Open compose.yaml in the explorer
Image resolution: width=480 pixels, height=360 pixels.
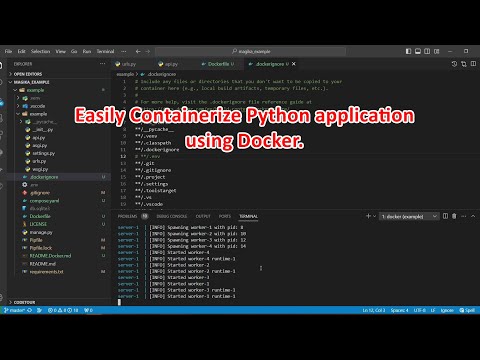pyautogui.click(x=44, y=201)
